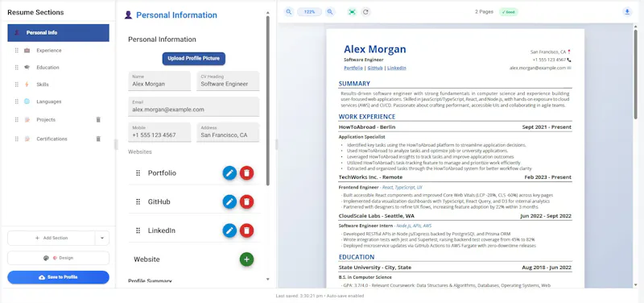This screenshot has height=303, width=644.
Task: Grab the Skills section drag handle
Action: [17, 85]
